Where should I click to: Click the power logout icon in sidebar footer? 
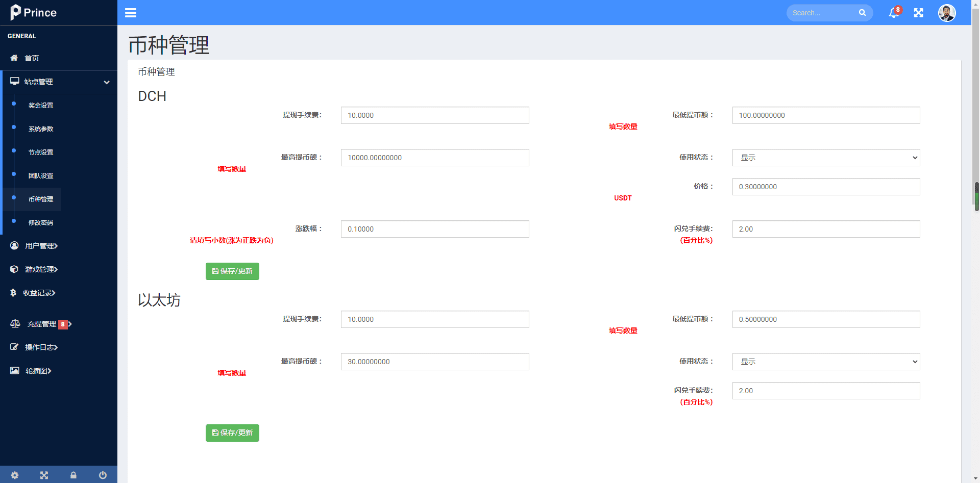click(x=103, y=475)
